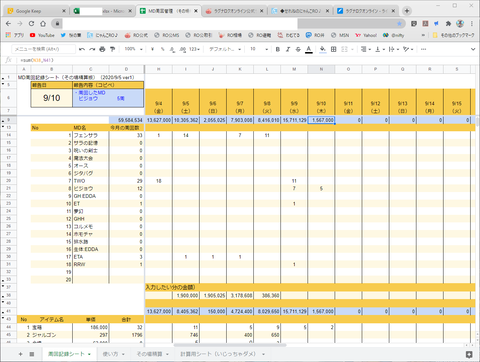This screenshot has height=362, width=480.
Task: Decrease decimal places button
Action: pos(172,49)
